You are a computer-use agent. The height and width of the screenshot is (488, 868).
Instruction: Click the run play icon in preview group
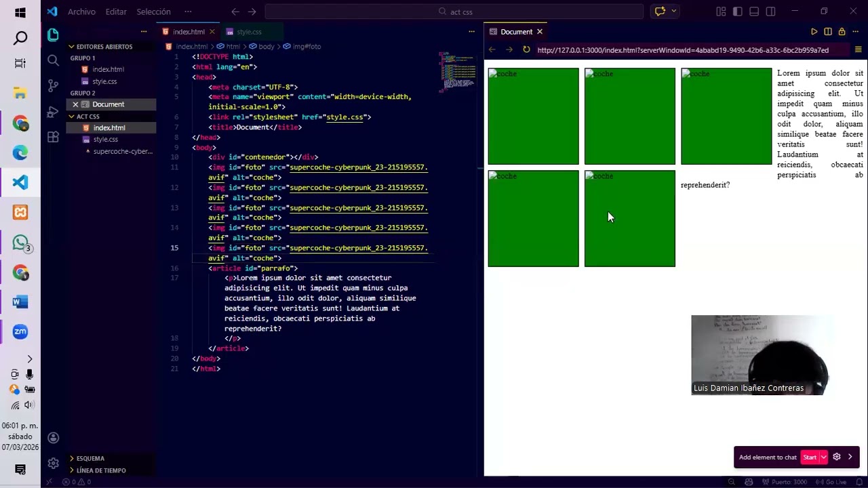click(814, 32)
